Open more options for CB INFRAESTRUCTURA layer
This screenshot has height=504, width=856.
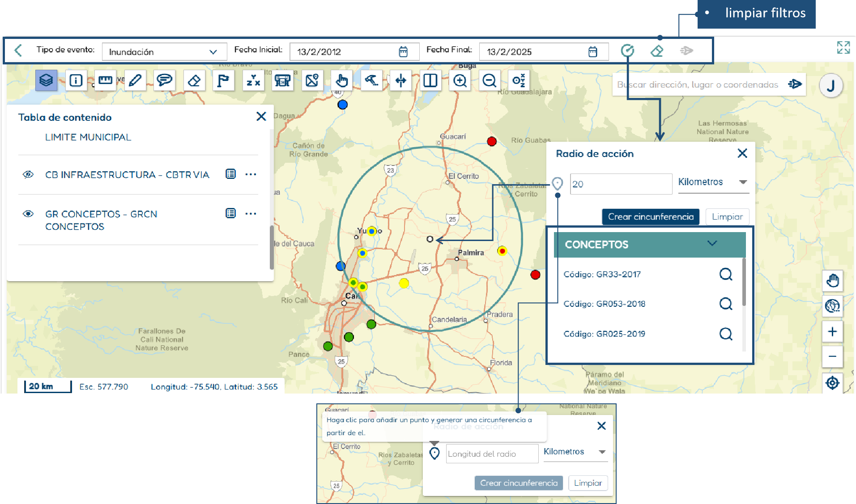(x=251, y=174)
